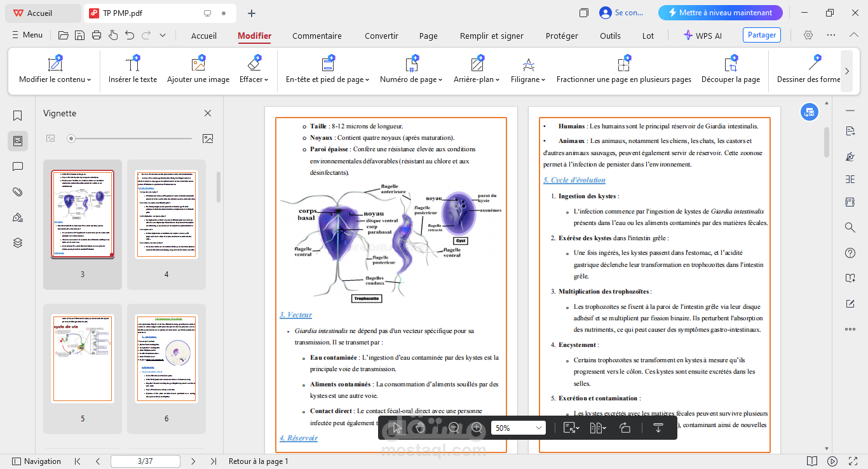Open the Arrière-plan tool
The height and width of the screenshot is (469, 868).
pyautogui.click(x=477, y=70)
